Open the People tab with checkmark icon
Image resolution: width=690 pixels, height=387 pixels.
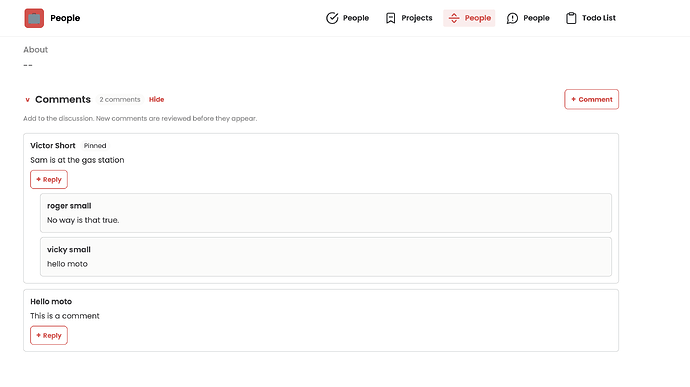pos(347,18)
